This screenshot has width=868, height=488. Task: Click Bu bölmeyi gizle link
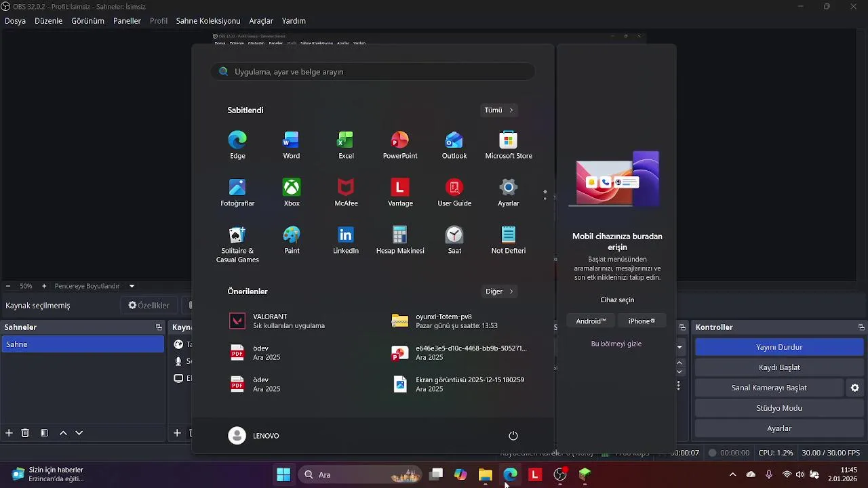(x=616, y=344)
